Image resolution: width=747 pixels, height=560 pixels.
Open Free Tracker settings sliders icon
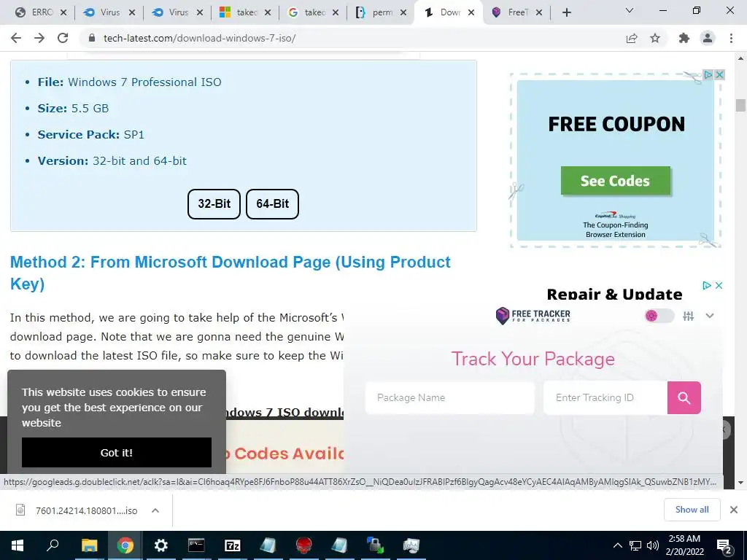tap(688, 316)
